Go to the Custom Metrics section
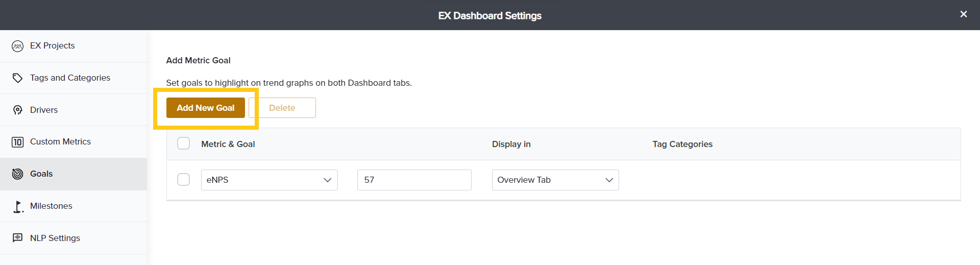Screen dimensions: 980x265 coord(60,141)
